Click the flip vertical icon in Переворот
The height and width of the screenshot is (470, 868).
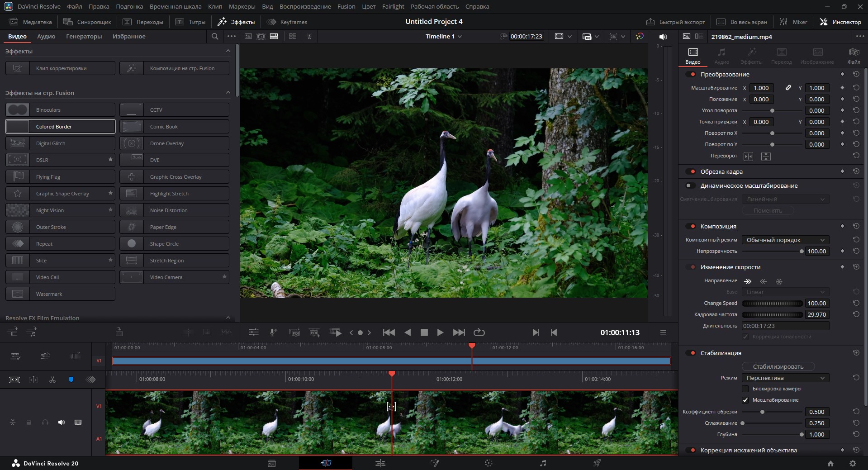766,156
